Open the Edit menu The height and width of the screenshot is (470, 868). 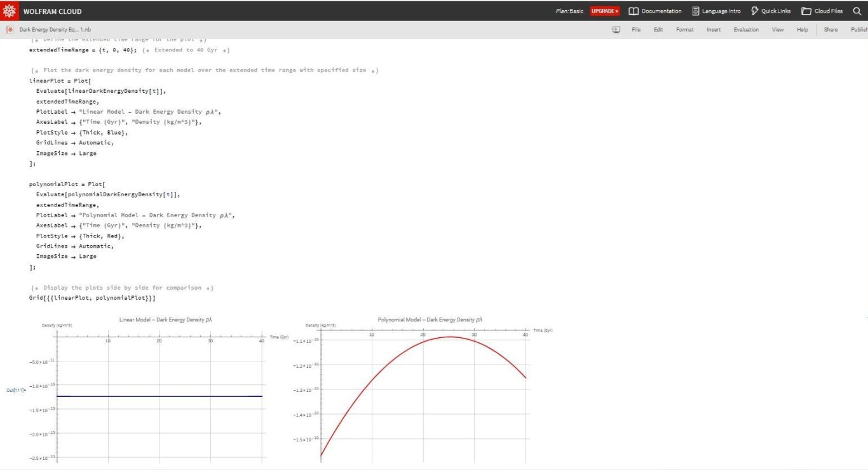click(x=658, y=30)
